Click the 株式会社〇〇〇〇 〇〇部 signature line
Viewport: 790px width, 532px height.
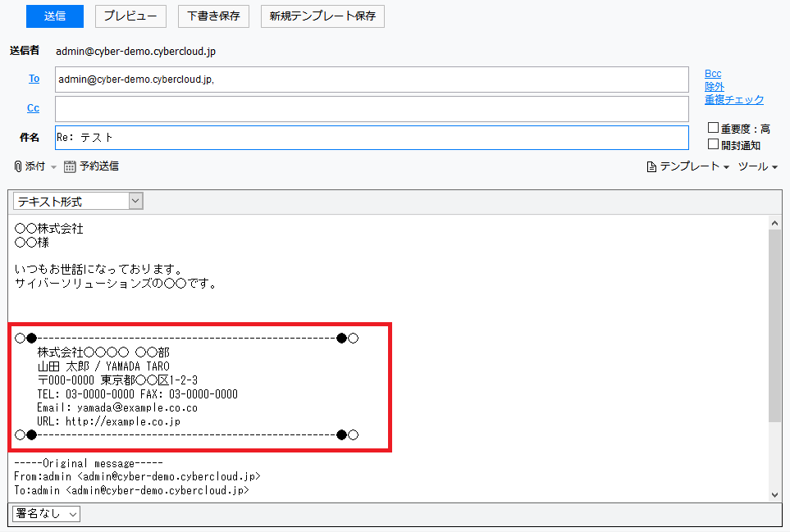103,352
